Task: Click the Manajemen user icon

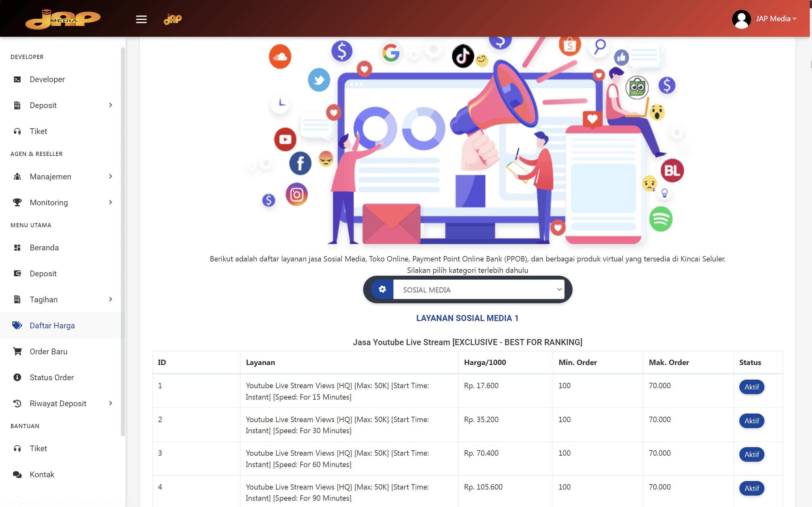Action: click(x=17, y=176)
